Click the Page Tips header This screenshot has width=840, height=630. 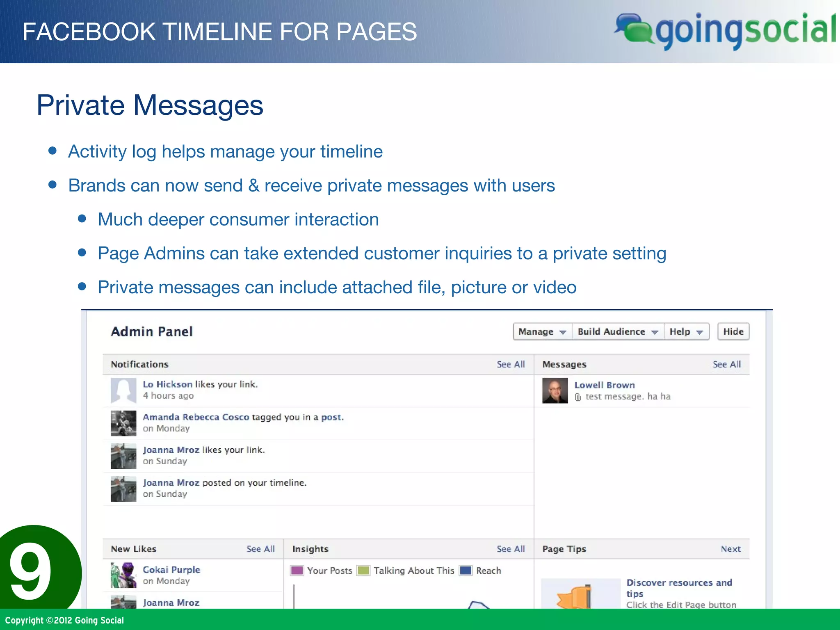[x=564, y=549]
